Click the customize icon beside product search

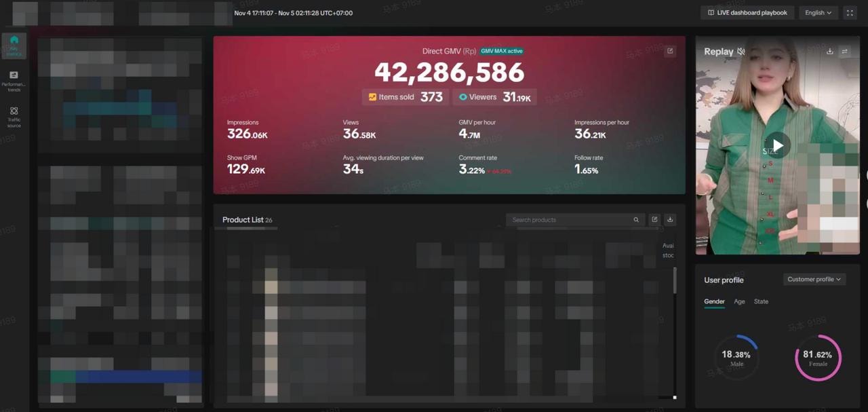[654, 219]
